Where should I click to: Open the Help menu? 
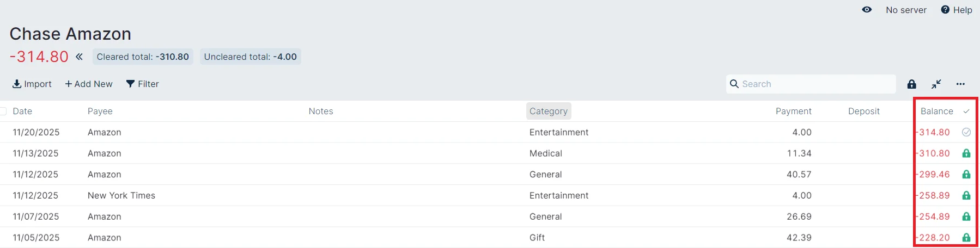[x=957, y=10]
